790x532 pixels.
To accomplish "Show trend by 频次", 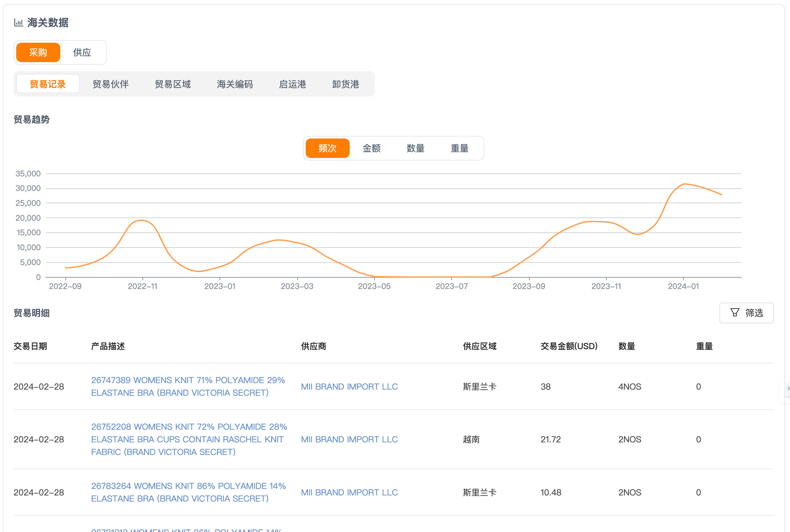I will pos(327,148).
